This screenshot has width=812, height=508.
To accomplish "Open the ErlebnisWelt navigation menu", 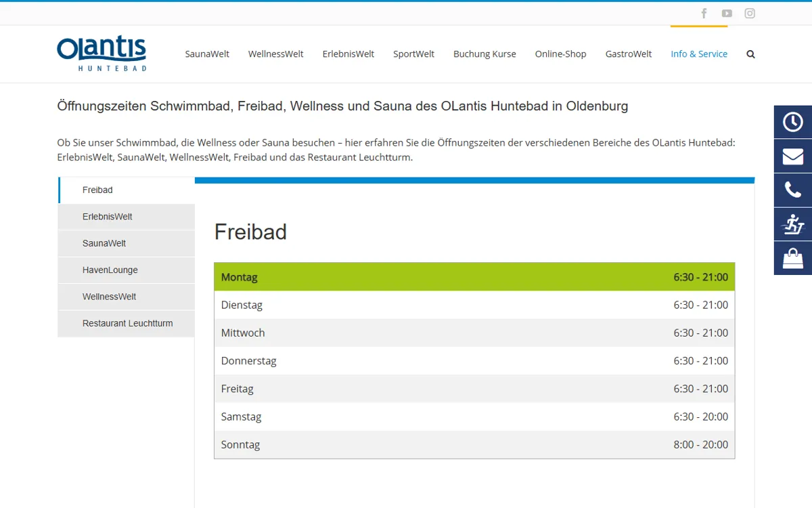I will [x=348, y=54].
